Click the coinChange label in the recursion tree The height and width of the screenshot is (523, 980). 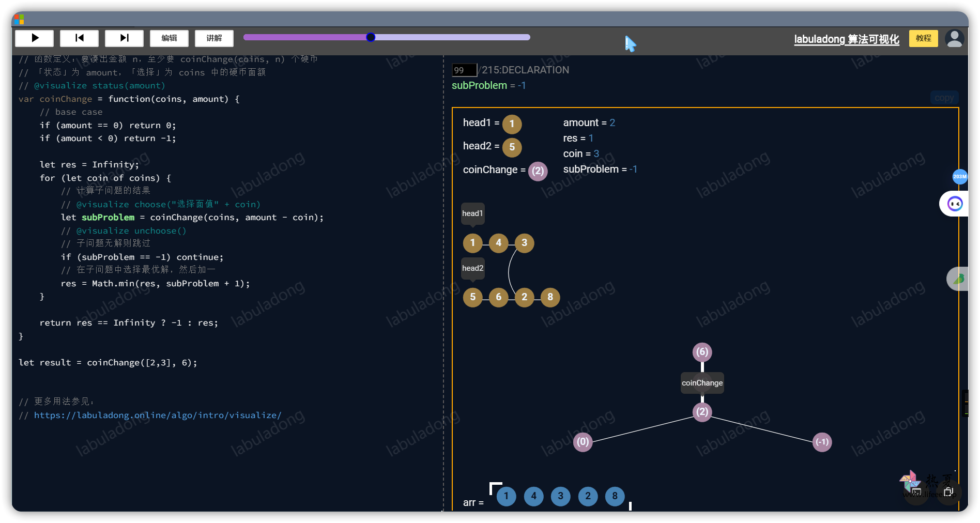702,383
